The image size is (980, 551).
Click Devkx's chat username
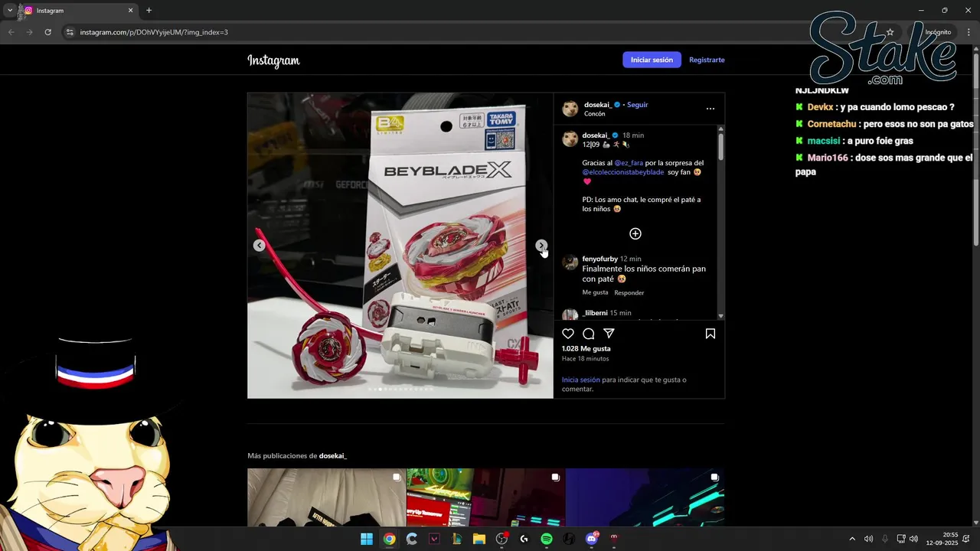click(820, 107)
